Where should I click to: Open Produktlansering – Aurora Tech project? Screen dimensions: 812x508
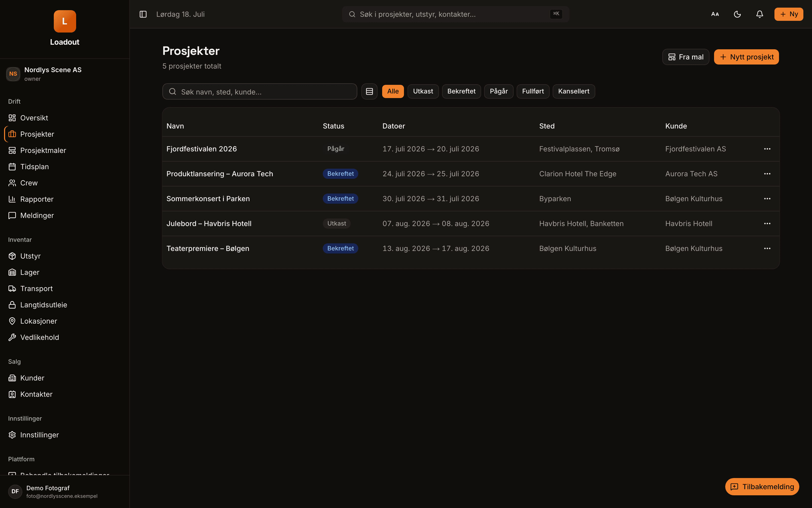click(220, 174)
